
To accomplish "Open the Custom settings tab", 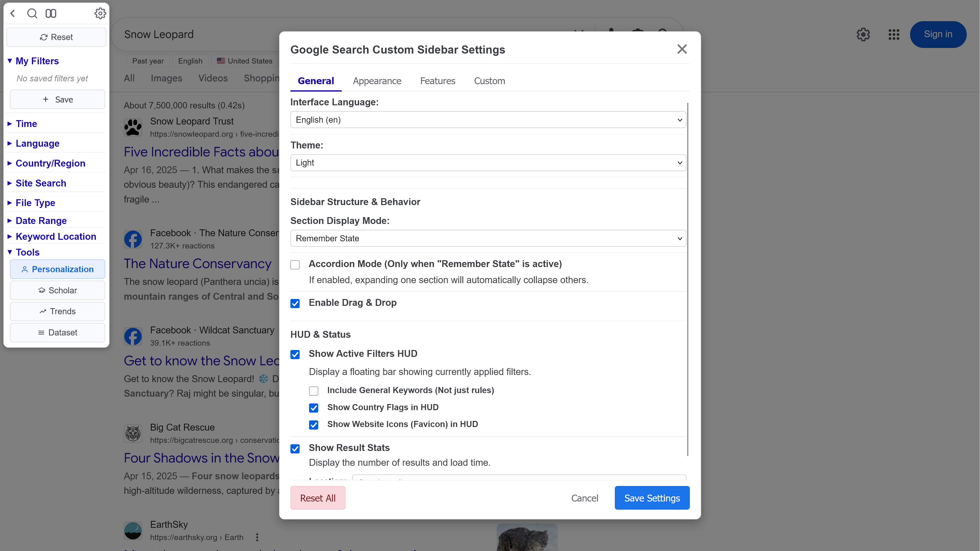I will click(x=489, y=81).
